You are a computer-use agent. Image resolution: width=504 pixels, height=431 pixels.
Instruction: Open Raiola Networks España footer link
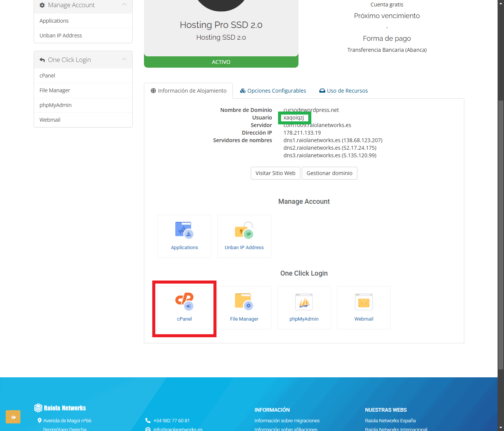point(390,421)
